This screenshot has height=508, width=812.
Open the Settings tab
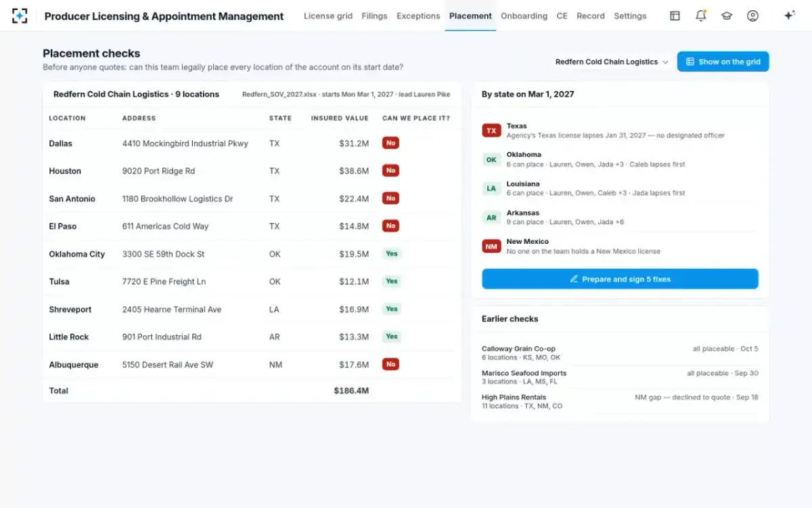[630, 16]
